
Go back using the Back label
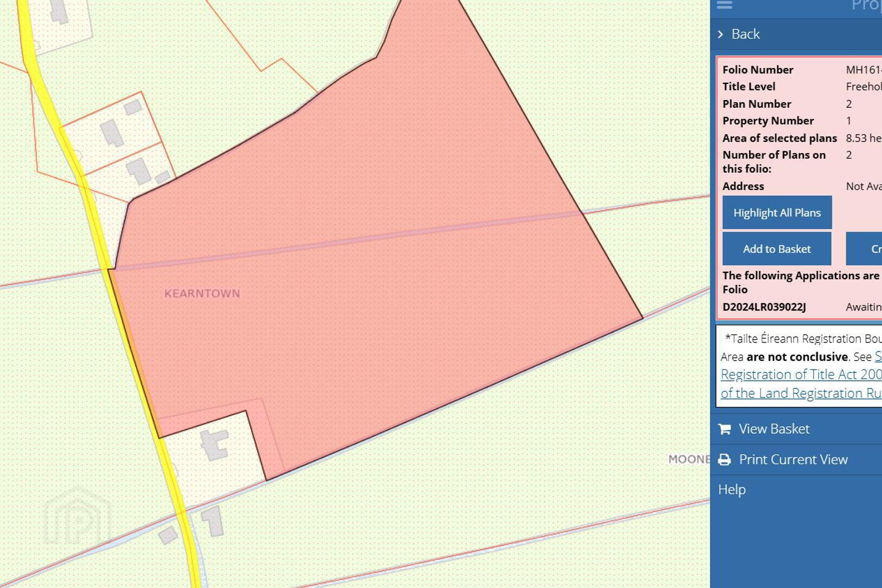tap(745, 34)
